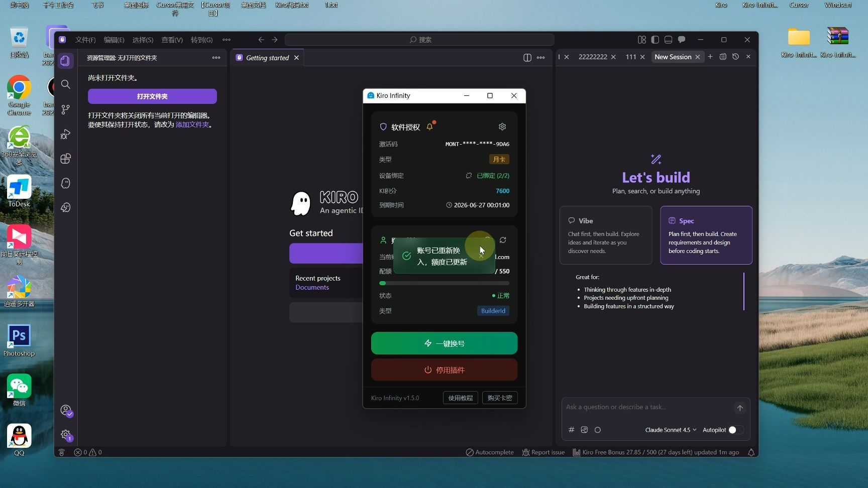Switch to the 111 chat session tab
The height and width of the screenshot is (488, 868).
tap(631, 57)
